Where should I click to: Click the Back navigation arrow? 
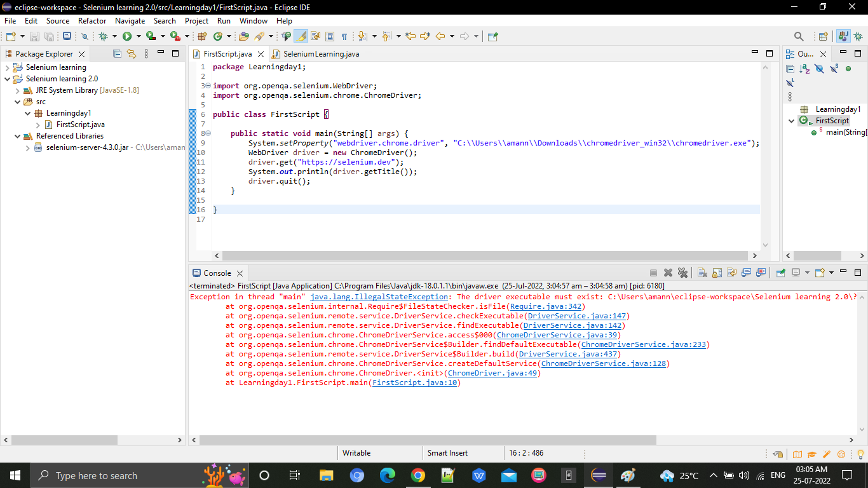tap(440, 36)
